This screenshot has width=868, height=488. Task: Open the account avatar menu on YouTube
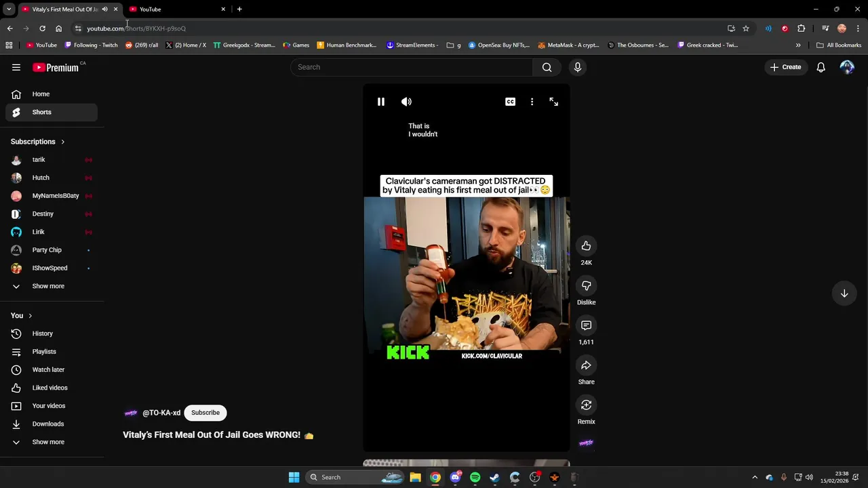click(847, 67)
